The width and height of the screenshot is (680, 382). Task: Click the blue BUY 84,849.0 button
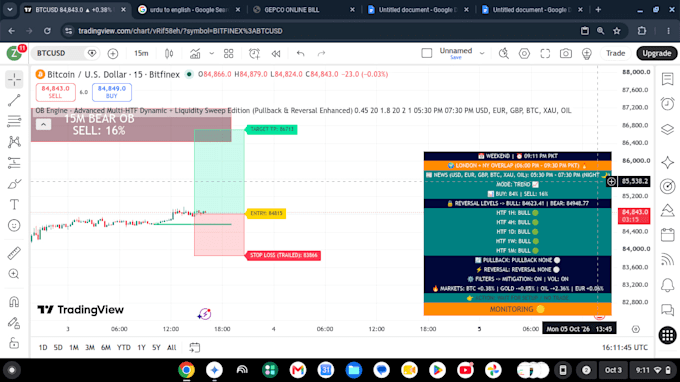pyautogui.click(x=112, y=92)
